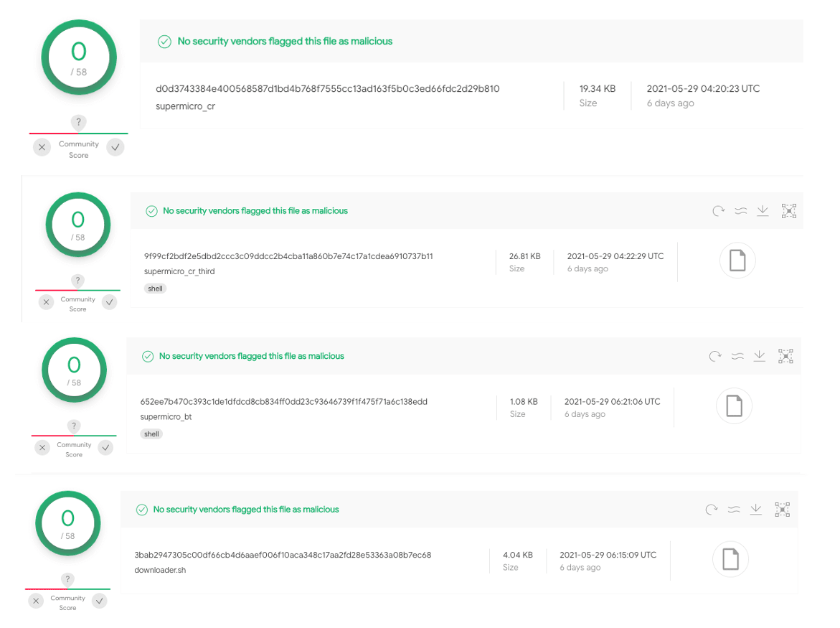
Task: Find files similar to downloader.sh
Action: [x=733, y=510]
